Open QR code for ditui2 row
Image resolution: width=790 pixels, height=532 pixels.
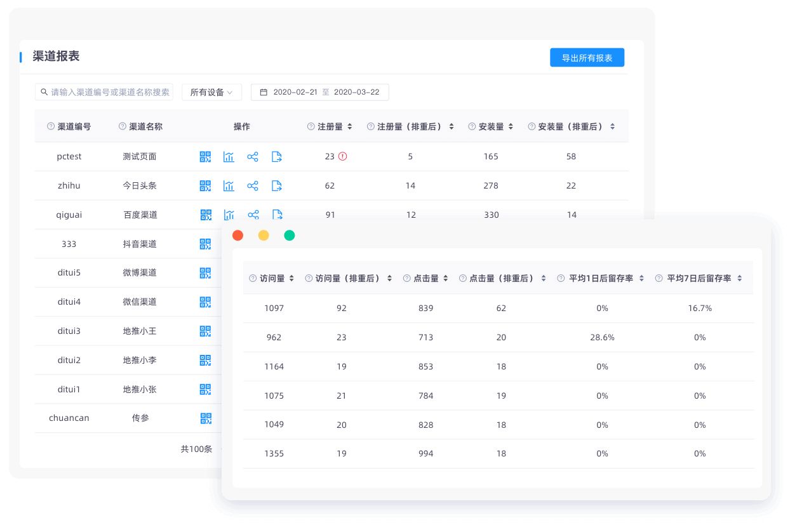(205, 361)
